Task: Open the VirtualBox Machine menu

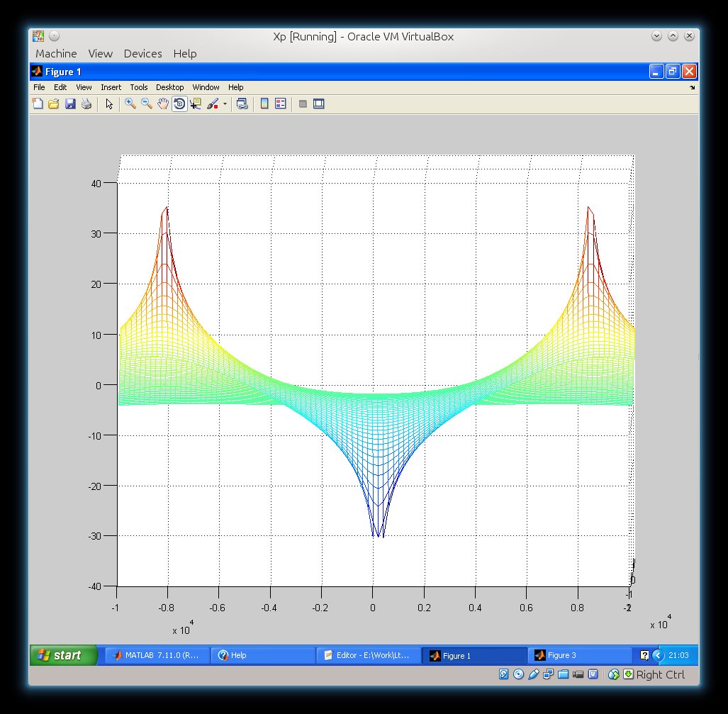Action: (x=56, y=53)
